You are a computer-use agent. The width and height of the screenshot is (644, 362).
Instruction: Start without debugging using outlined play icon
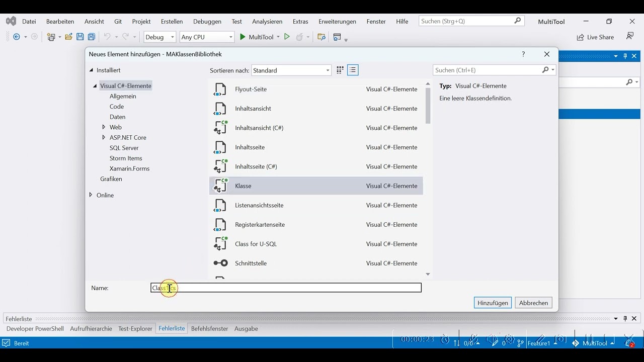(x=287, y=37)
